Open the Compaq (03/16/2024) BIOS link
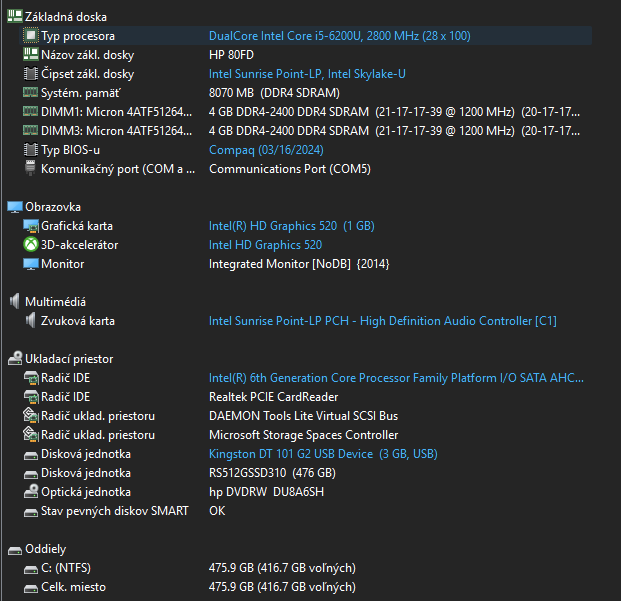621x601 pixels. point(266,150)
